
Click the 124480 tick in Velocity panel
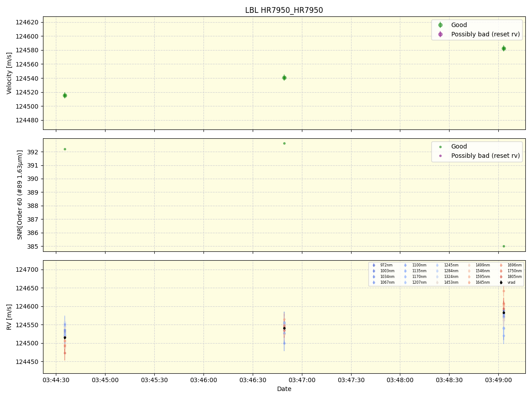(27, 121)
